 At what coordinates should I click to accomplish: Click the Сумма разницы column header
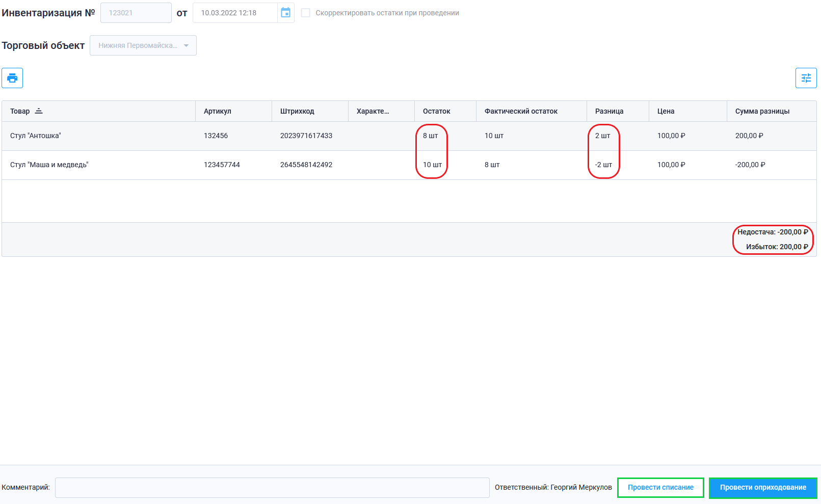coord(772,111)
